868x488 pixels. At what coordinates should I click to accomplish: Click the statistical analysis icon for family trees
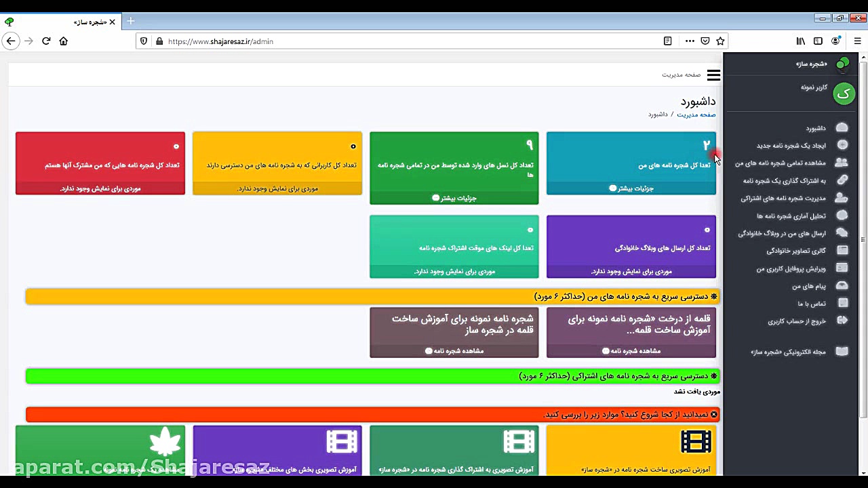(x=842, y=216)
